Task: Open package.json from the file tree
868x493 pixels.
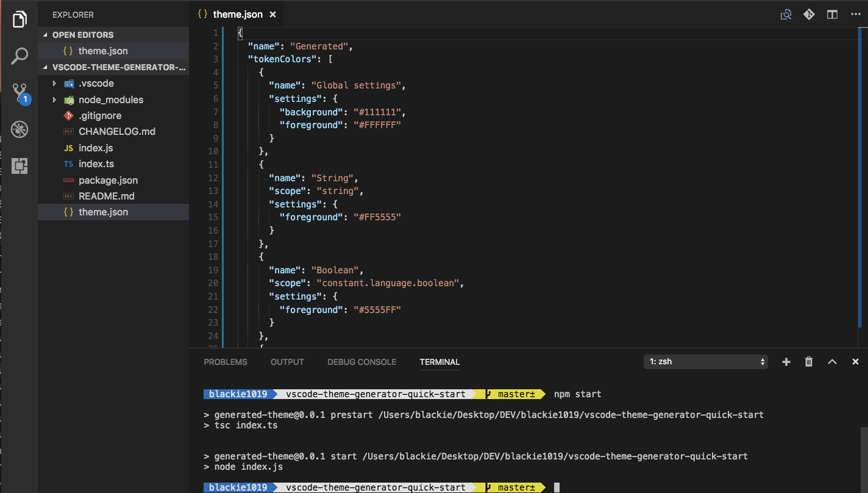Action: [108, 180]
